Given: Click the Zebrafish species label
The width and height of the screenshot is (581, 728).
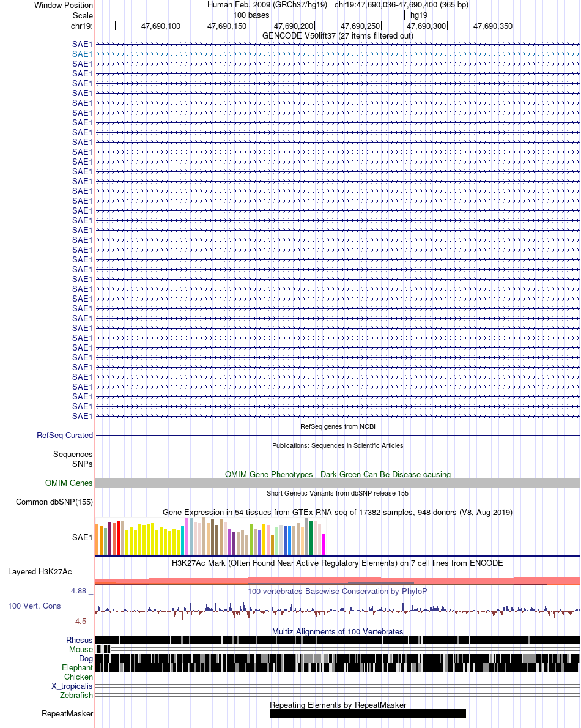Looking at the screenshot, I should (x=76, y=695).
